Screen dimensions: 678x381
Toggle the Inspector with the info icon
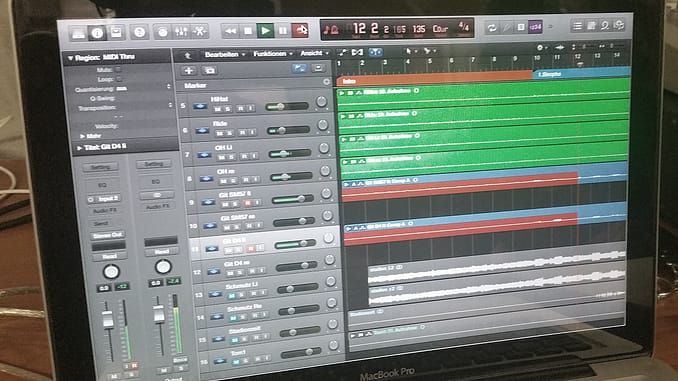pyautogui.click(x=97, y=33)
